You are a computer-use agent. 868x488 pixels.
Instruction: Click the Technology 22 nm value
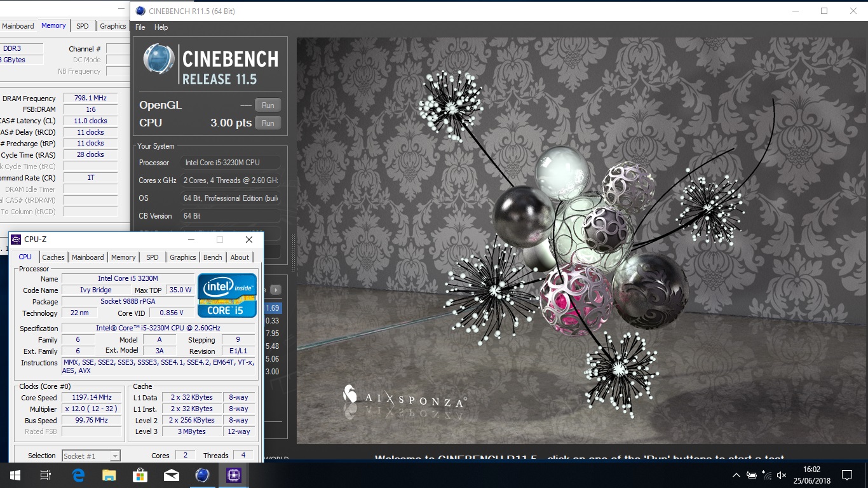click(79, 313)
